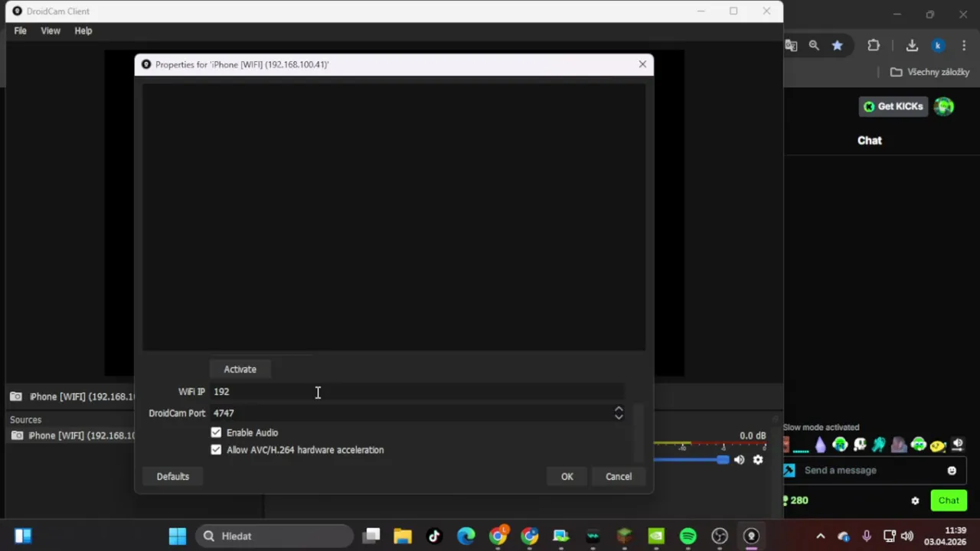Screen dimensions: 980x551
Task: Click system tray microphone icon
Action: coord(866,536)
